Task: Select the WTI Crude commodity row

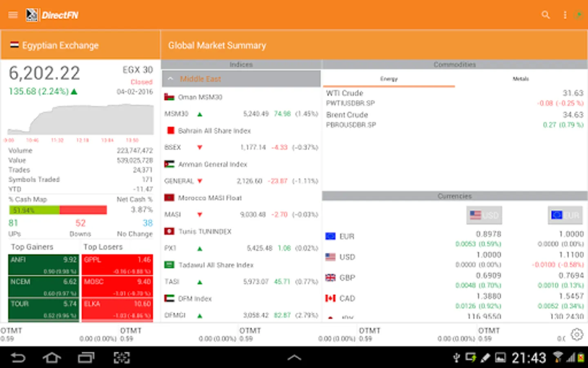Action: pos(454,98)
